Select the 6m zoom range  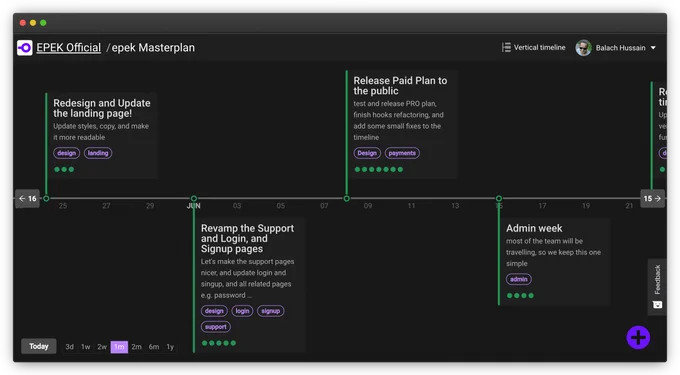154,347
